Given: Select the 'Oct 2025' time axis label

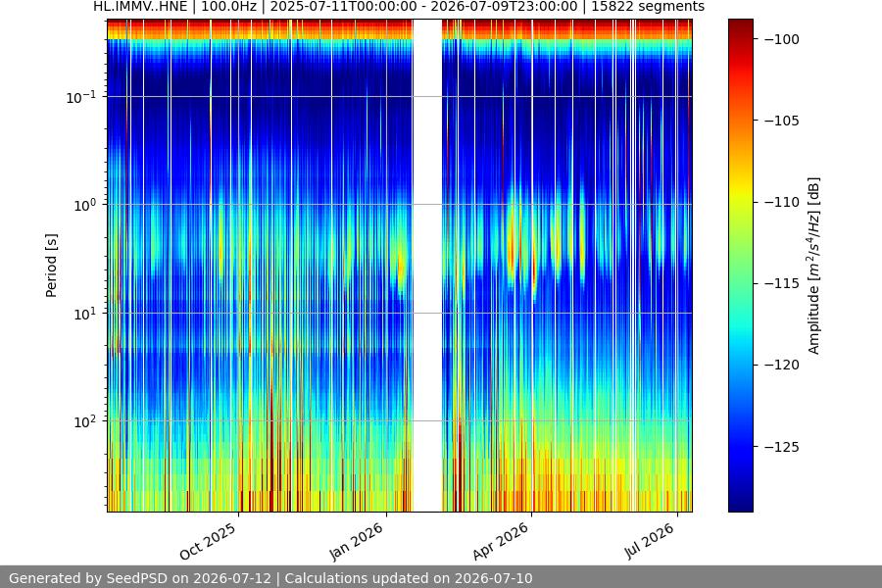Looking at the screenshot, I should click(x=208, y=541).
